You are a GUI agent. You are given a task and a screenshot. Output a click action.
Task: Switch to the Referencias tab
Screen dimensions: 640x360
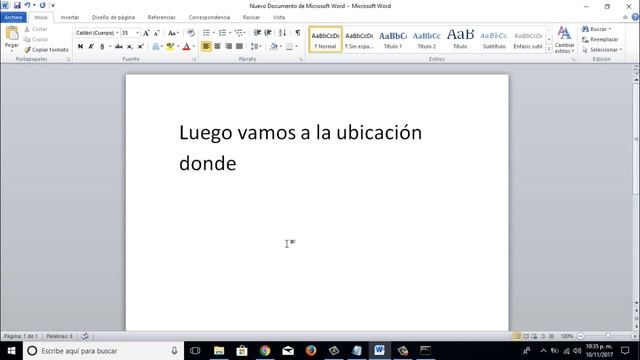click(x=162, y=18)
